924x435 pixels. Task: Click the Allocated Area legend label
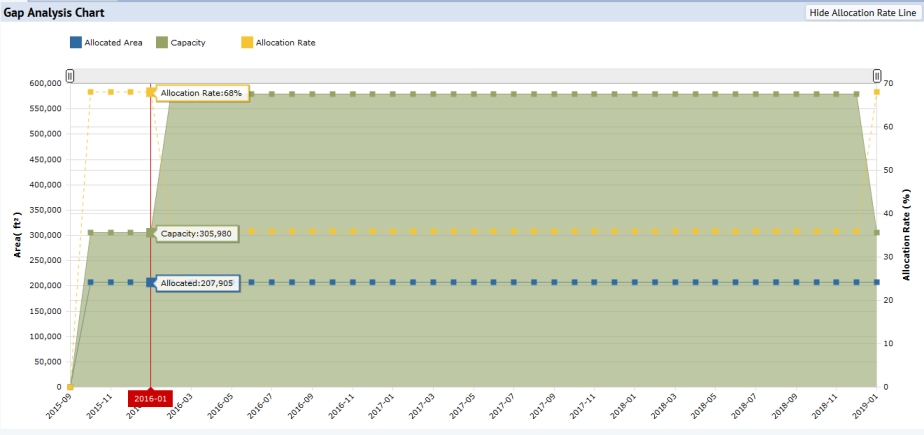(113, 42)
